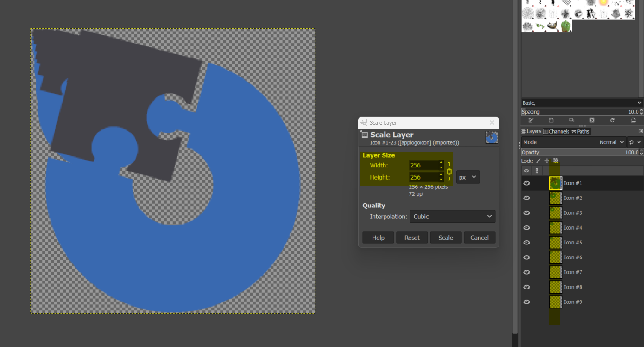Toggle the lock alpha channel icon
This screenshot has width=644, height=347.
pyautogui.click(x=556, y=161)
